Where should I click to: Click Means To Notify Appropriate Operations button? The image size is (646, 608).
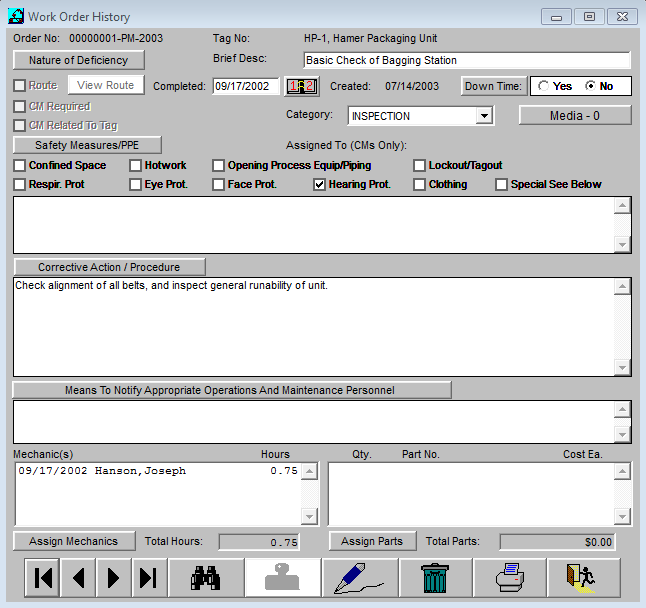click(x=232, y=390)
